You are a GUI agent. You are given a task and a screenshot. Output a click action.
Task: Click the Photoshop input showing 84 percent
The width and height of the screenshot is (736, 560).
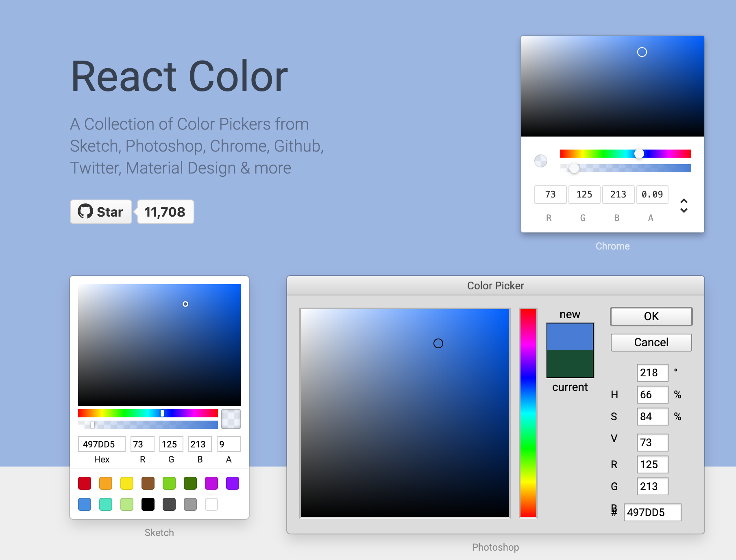pos(652,417)
